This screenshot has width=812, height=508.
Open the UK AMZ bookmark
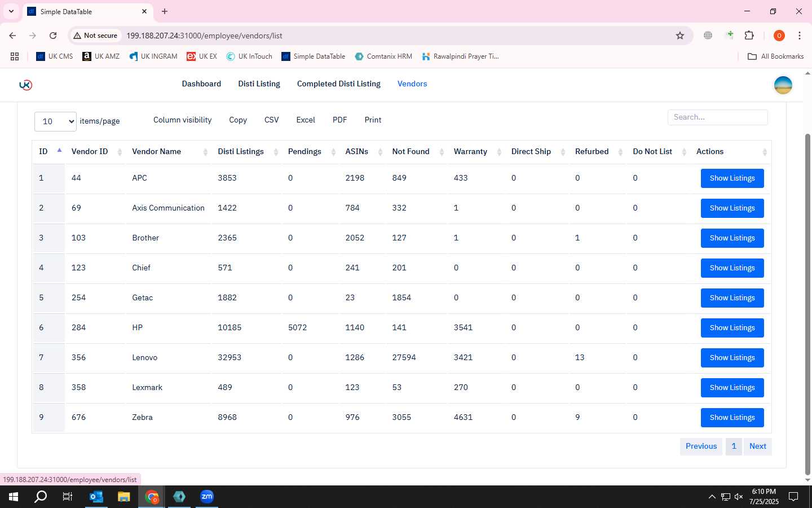point(101,56)
